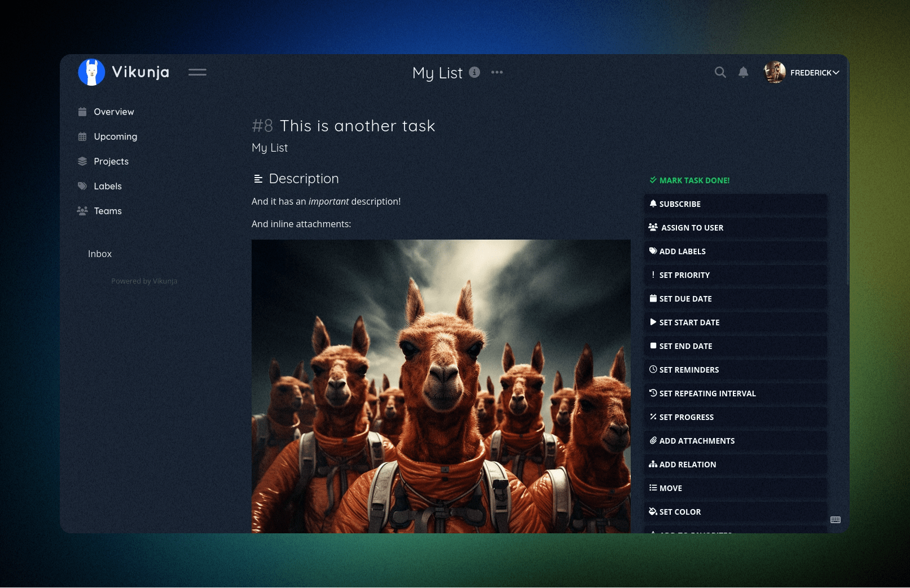910x588 pixels.
Task: Click Set Color button
Action: [x=736, y=512]
